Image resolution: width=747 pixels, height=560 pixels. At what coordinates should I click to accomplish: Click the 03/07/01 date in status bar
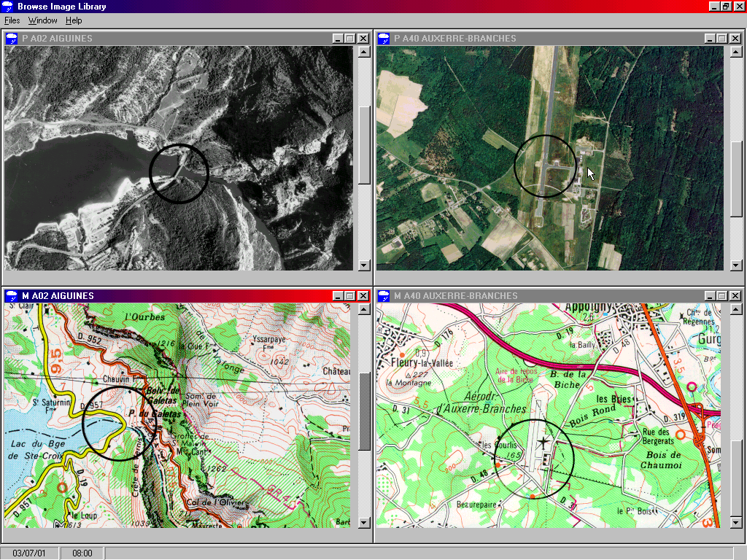click(x=29, y=553)
